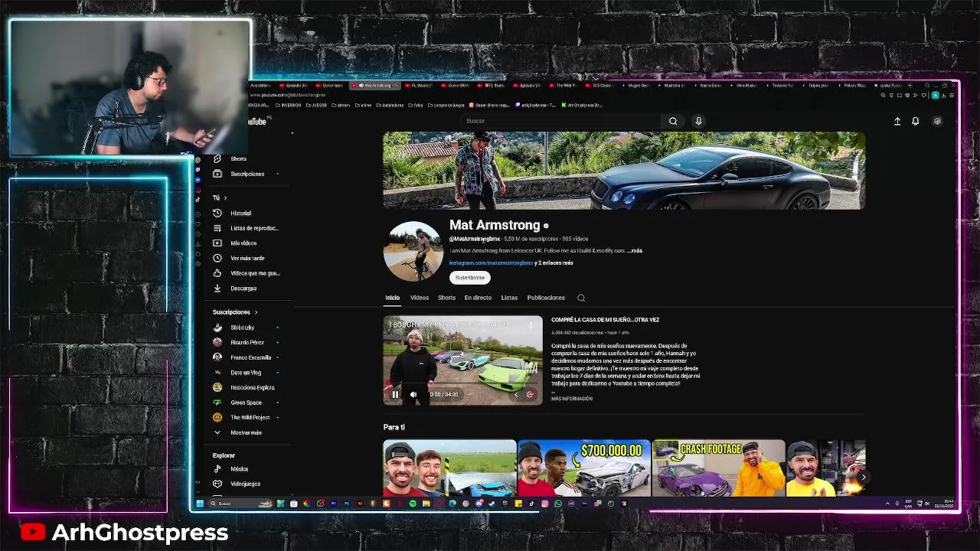
Task: Open Steam from the taskbar
Action: 492,504
